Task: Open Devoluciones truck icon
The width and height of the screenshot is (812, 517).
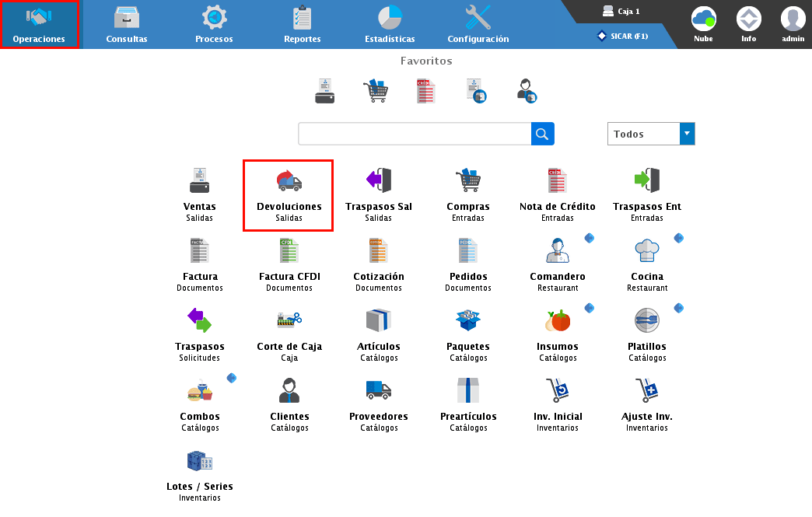Action: [x=289, y=181]
